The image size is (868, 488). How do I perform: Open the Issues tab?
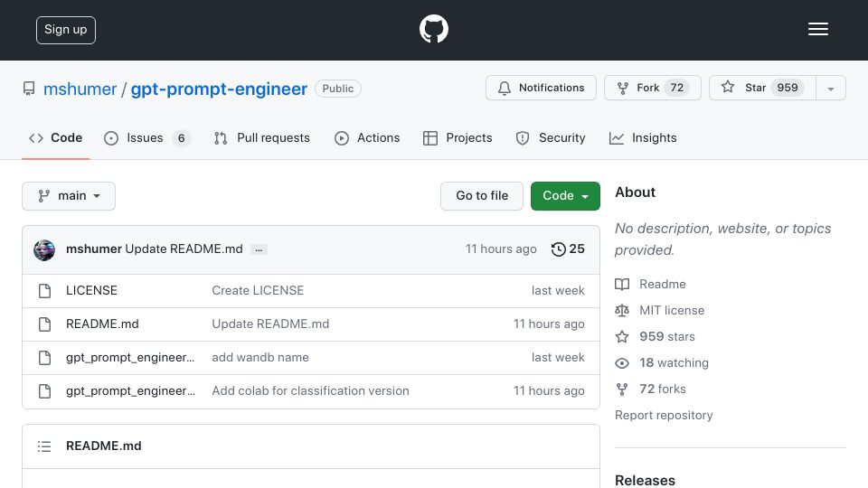click(146, 137)
